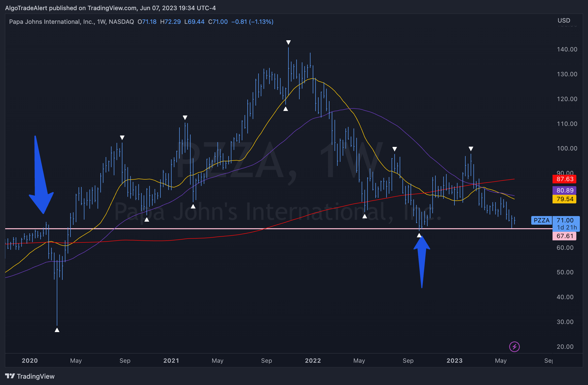Image resolution: width=588 pixels, height=385 pixels.
Task: Click the Papa Johns International chart title
Action: [71, 22]
